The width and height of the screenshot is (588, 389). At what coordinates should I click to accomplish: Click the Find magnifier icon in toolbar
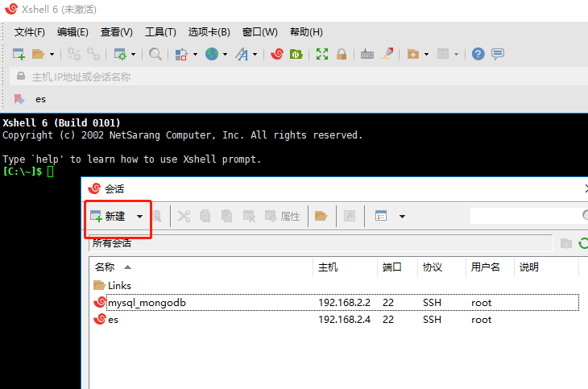155,54
